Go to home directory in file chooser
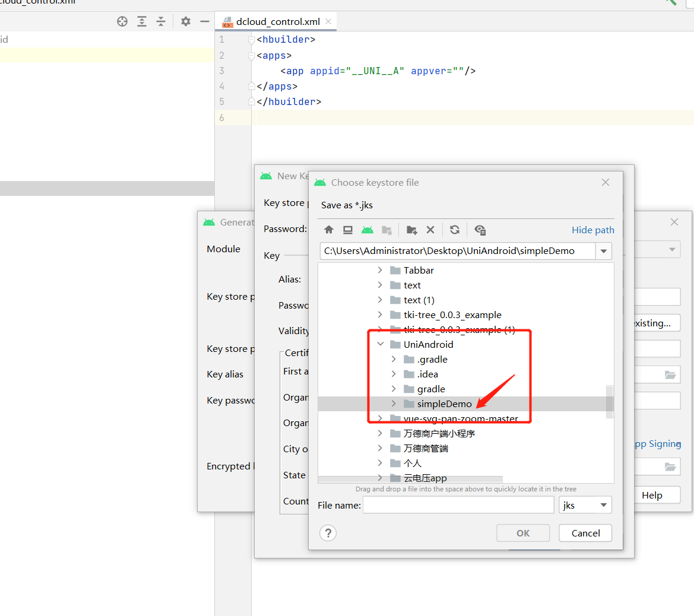Image resolution: width=694 pixels, height=616 pixels. [x=328, y=230]
